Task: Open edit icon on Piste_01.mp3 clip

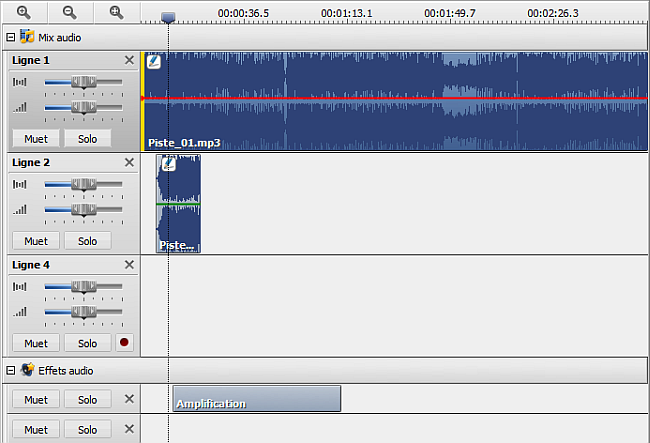Action: (x=154, y=61)
